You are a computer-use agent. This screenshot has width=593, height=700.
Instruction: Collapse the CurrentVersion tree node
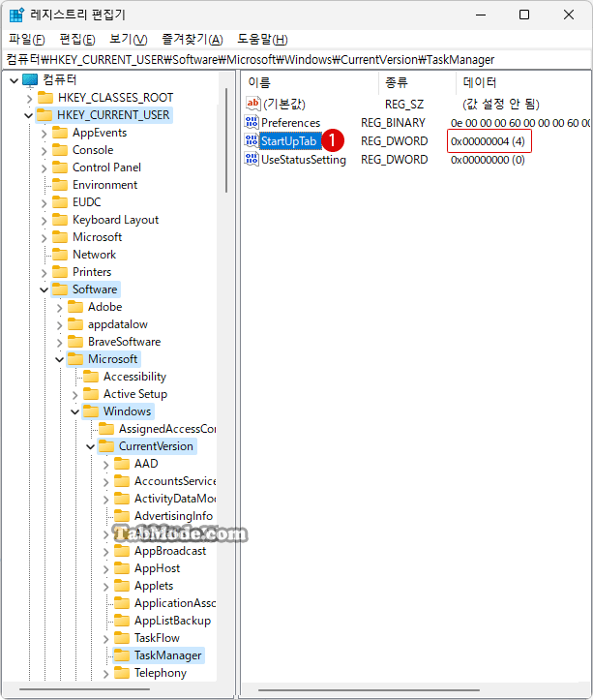(91, 447)
